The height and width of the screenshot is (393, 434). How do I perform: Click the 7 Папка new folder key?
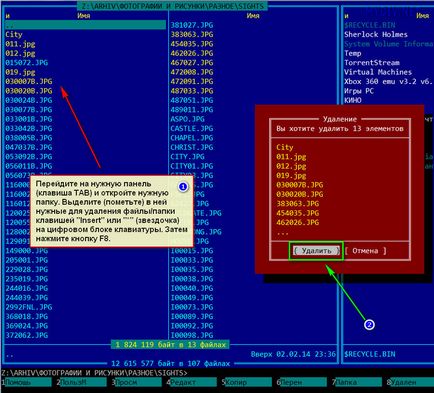coord(358,382)
